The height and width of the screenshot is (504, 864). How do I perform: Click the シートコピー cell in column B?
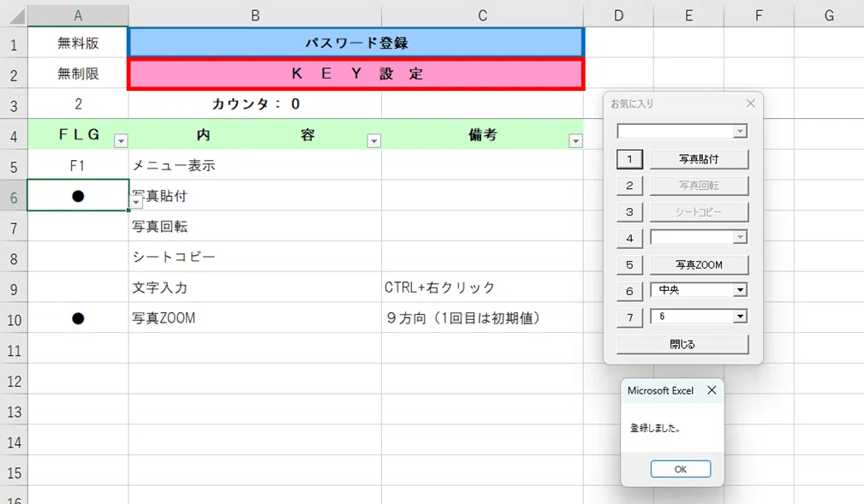[255, 257]
